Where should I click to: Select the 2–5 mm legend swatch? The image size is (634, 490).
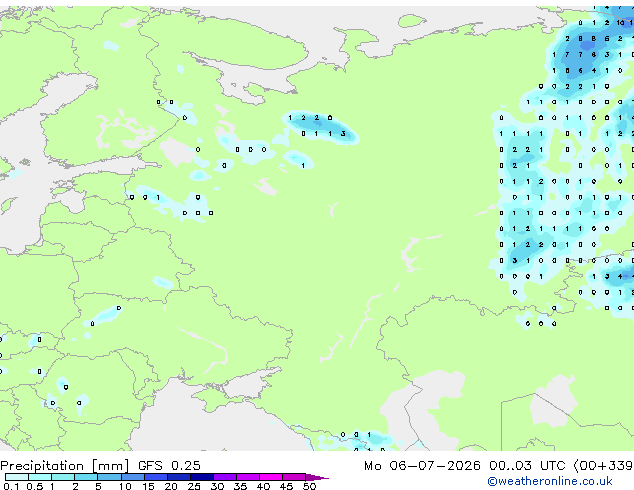pyautogui.click(x=86, y=477)
